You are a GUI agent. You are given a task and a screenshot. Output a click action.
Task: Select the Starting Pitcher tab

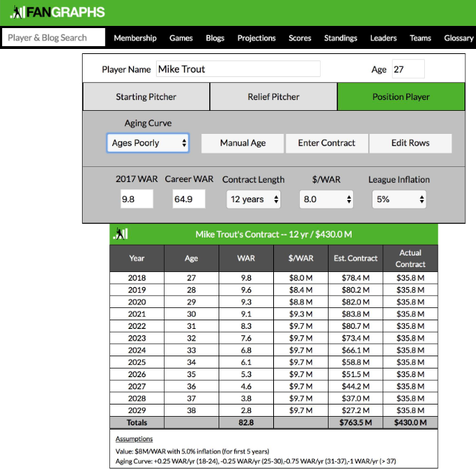click(x=146, y=96)
